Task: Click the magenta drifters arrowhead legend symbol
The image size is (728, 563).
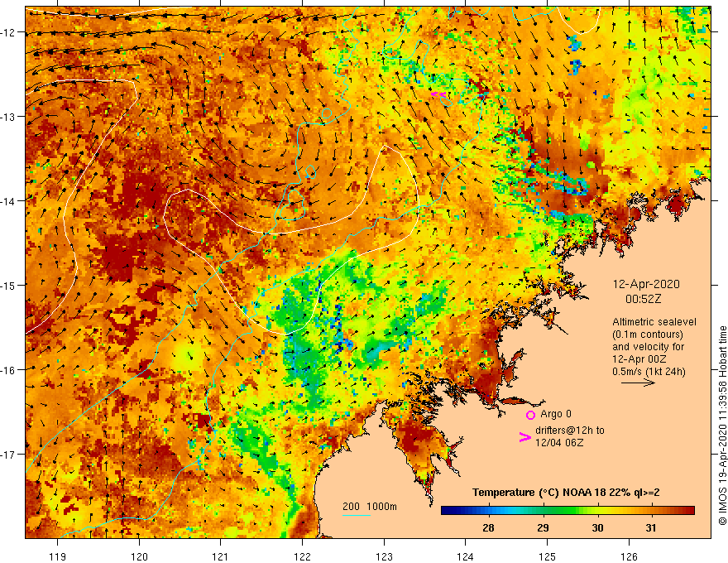Action: [x=524, y=437]
